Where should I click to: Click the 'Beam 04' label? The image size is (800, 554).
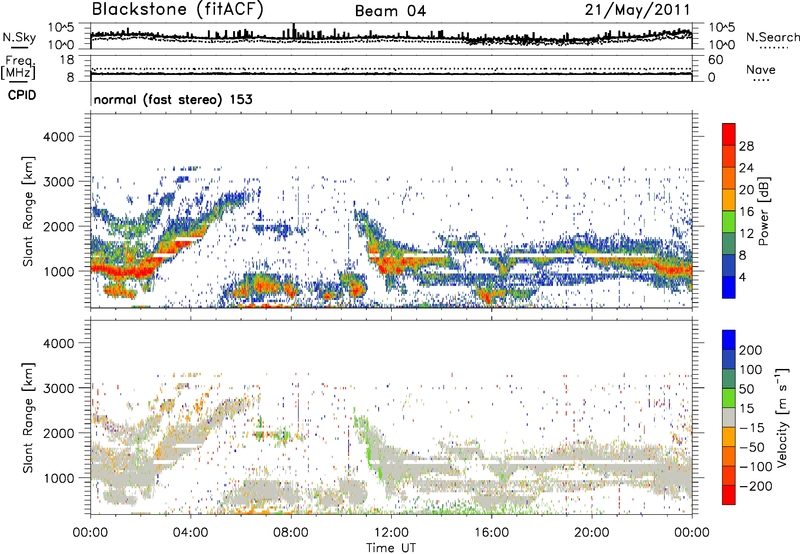click(x=390, y=11)
